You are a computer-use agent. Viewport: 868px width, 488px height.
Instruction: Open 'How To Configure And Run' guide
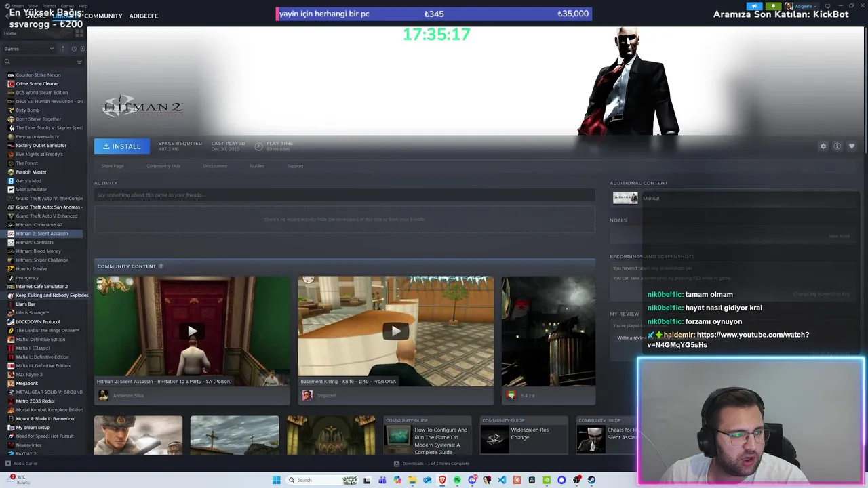427,436
